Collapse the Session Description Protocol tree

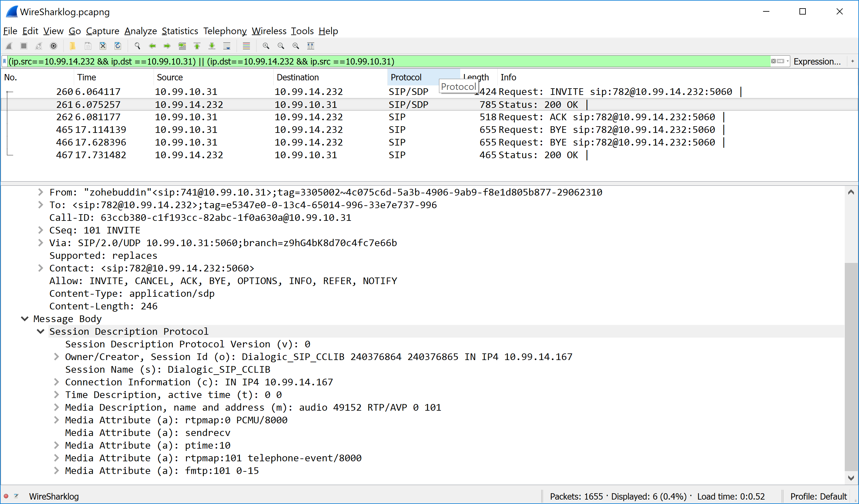click(41, 331)
